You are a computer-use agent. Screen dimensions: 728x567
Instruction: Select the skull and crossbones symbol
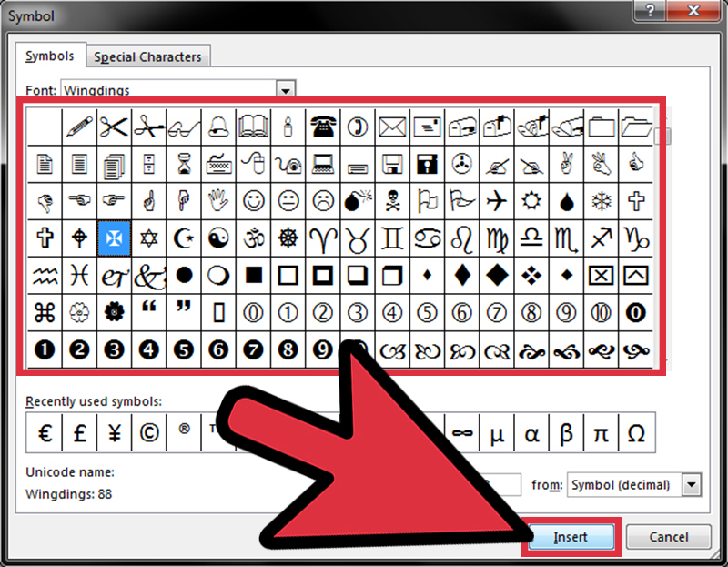pos(393,201)
